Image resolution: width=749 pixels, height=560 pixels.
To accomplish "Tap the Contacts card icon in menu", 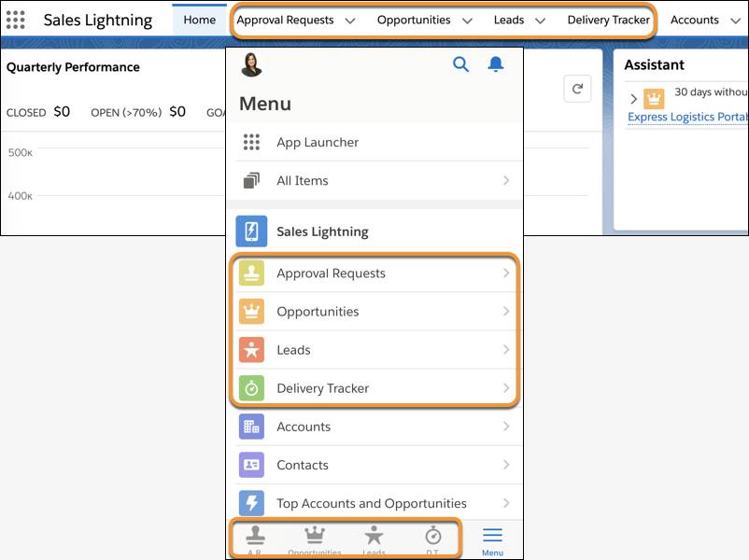I will coord(251,465).
